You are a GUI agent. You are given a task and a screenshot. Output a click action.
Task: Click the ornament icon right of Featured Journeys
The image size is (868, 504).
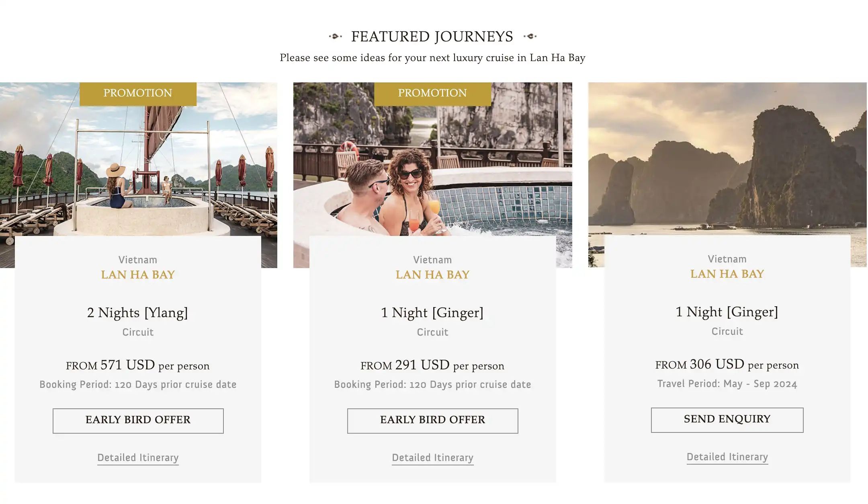[530, 37]
